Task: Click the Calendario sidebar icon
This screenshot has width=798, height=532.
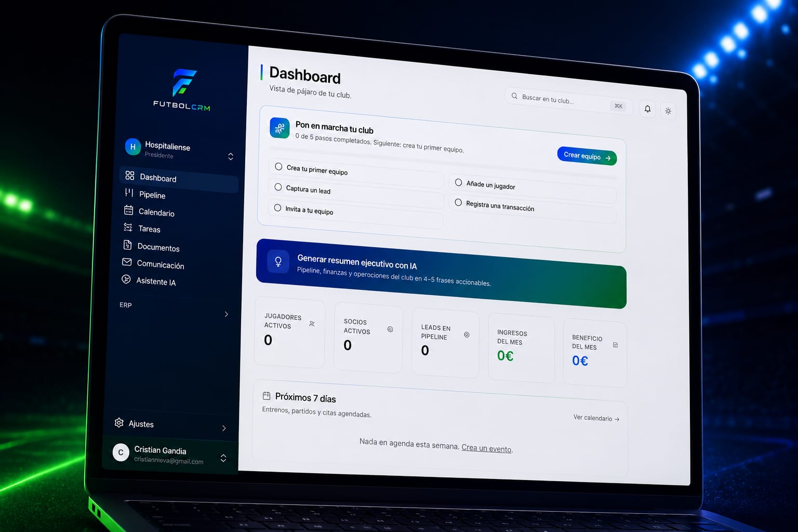Action: (x=128, y=210)
